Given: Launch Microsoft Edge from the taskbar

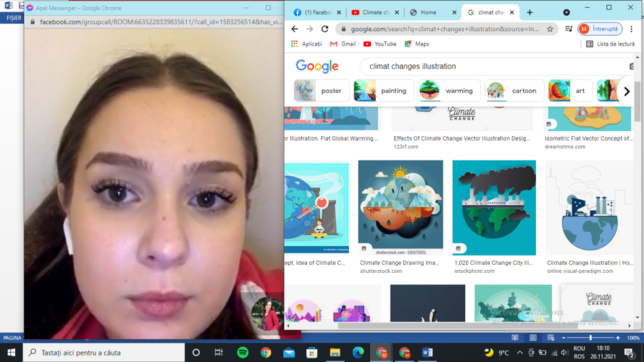Looking at the screenshot, I should [358, 353].
